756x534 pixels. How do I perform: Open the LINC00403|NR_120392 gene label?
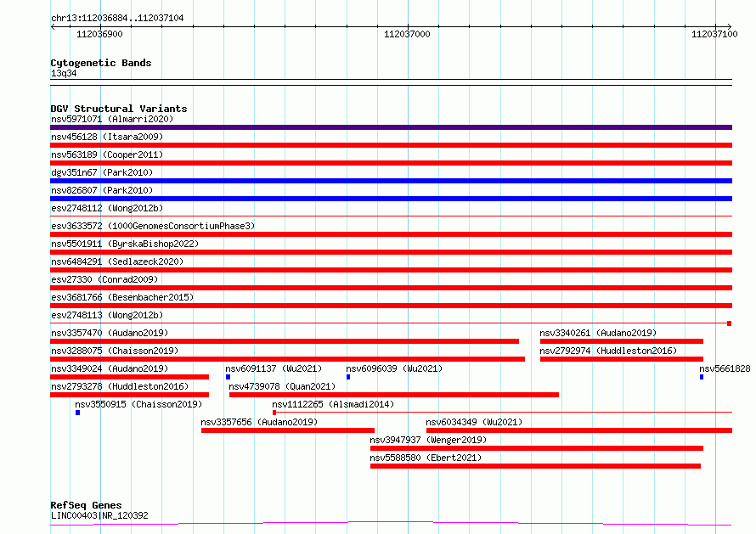tap(99, 515)
